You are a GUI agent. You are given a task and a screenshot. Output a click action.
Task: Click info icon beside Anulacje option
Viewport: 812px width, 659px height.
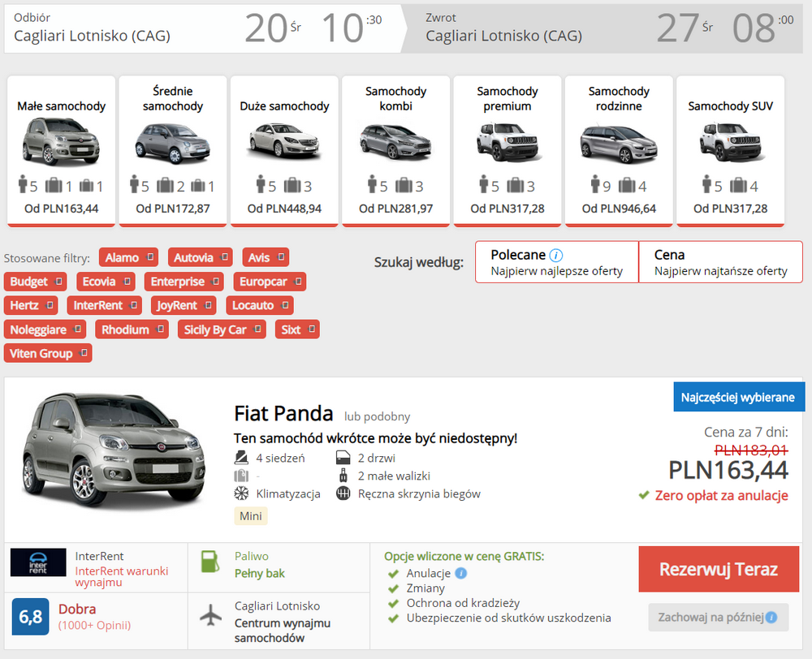461,573
